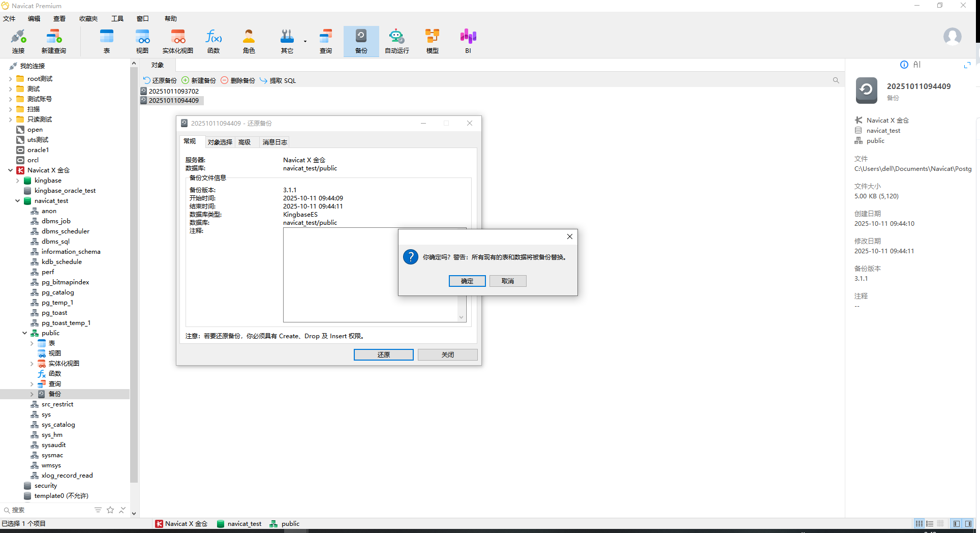Switch to the 高级 tab in the restore dialog
Screen dimensions: 980x533
(244, 142)
